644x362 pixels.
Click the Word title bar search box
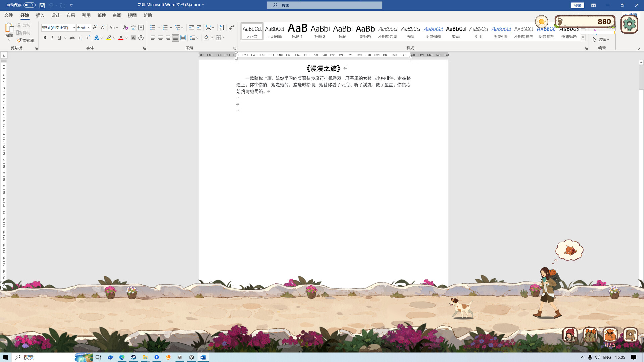click(x=324, y=5)
